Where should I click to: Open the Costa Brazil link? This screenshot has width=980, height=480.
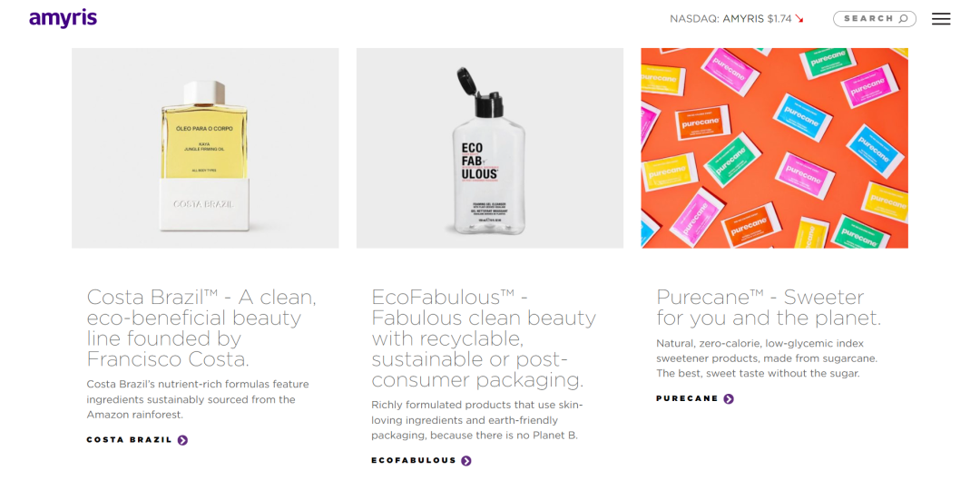[x=129, y=440]
